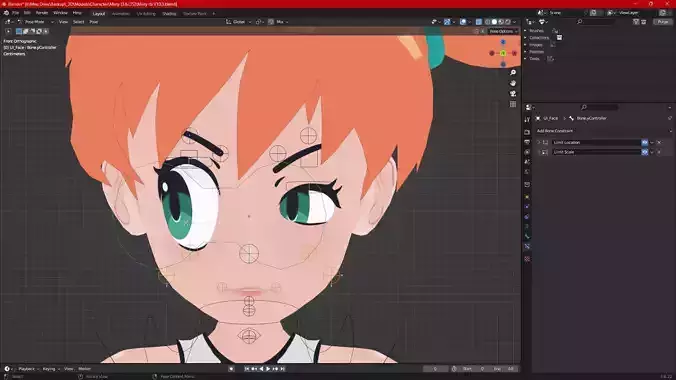Click the blue Z axis gizmo dot

[503, 42]
